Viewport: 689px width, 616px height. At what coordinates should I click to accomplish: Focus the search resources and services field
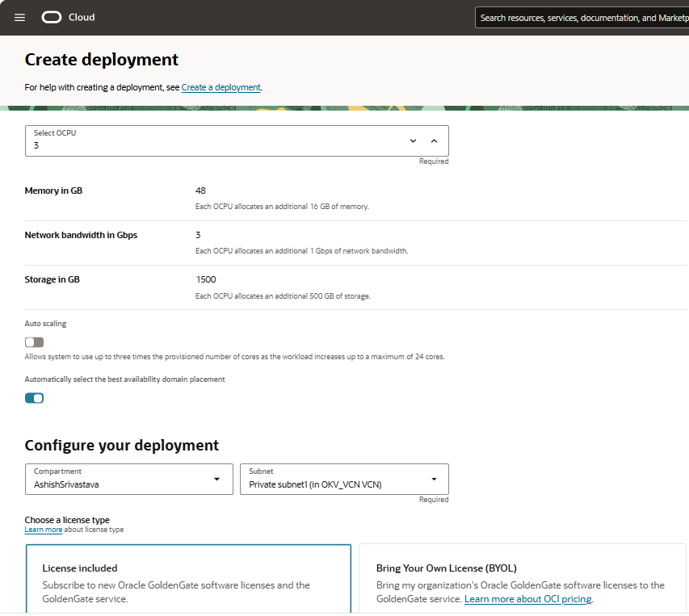point(582,18)
